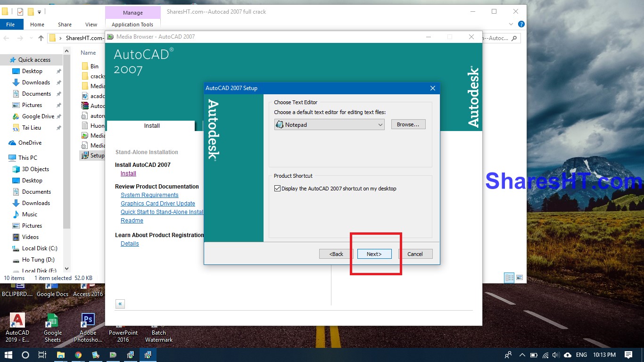Open Media Browser taskbar icon

[113, 355]
